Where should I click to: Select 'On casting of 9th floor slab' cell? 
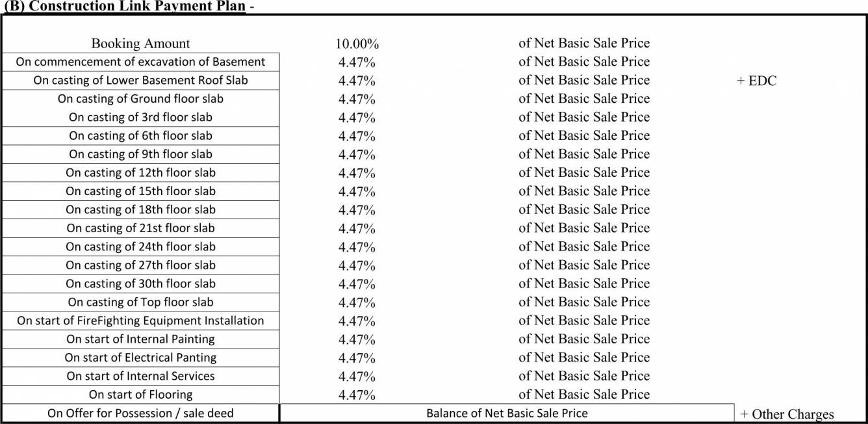pyautogui.click(x=140, y=154)
